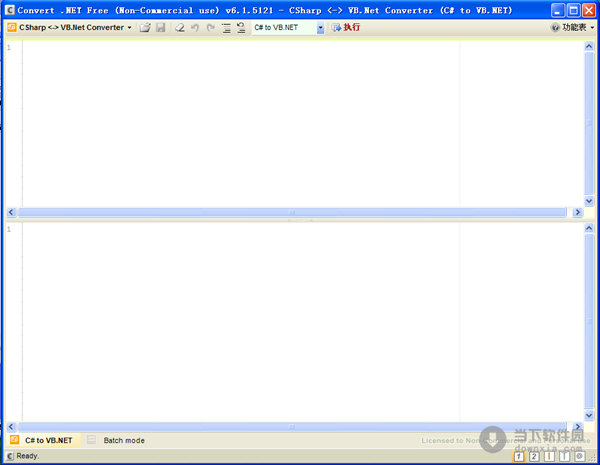The width and height of the screenshot is (600, 465).
Task: Click upper editor horizontal scrollbar left arrow
Action: click(x=11, y=212)
